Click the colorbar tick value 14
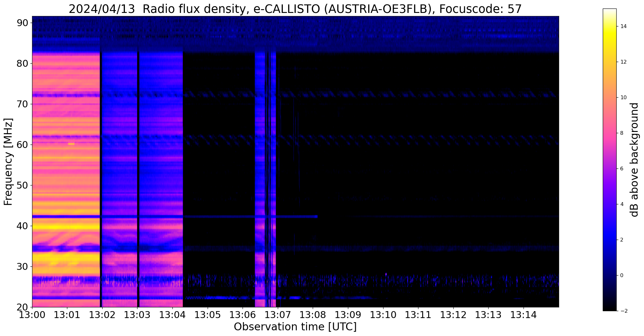 623,26
